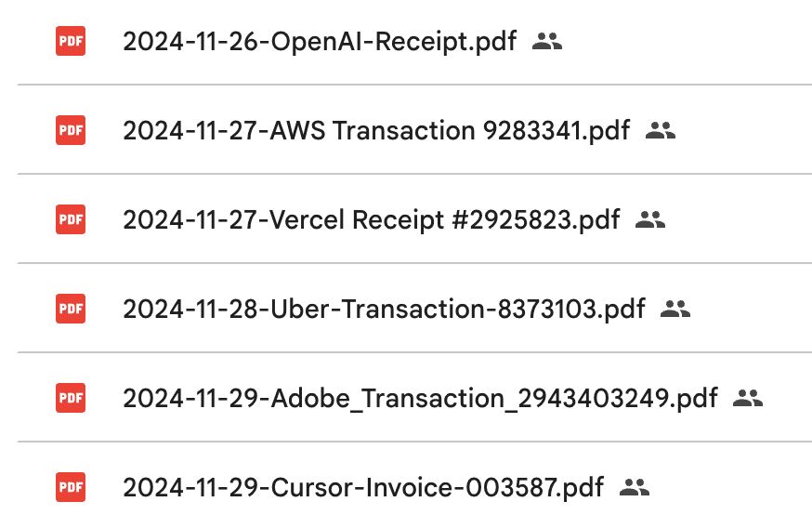Click the shared icon next to Cursor invoice
This screenshot has height=528, width=812.
[634, 486]
